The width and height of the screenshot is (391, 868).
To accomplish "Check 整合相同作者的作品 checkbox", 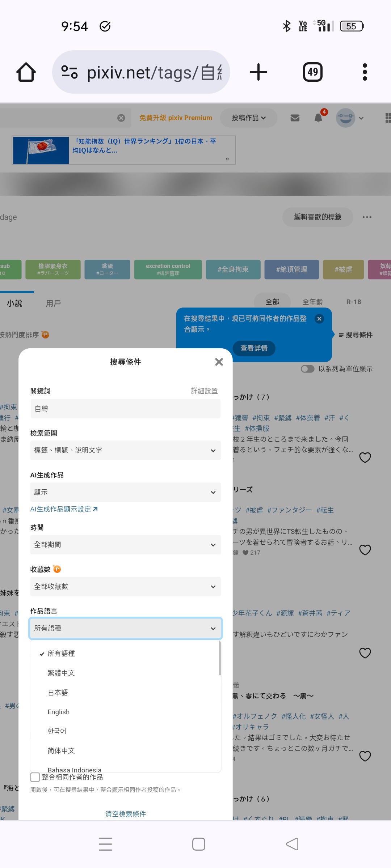I will 35,777.
